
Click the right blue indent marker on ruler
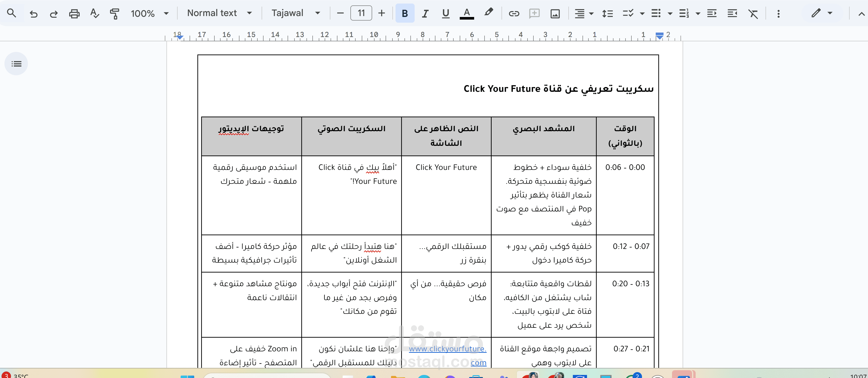[x=660, y=36]
